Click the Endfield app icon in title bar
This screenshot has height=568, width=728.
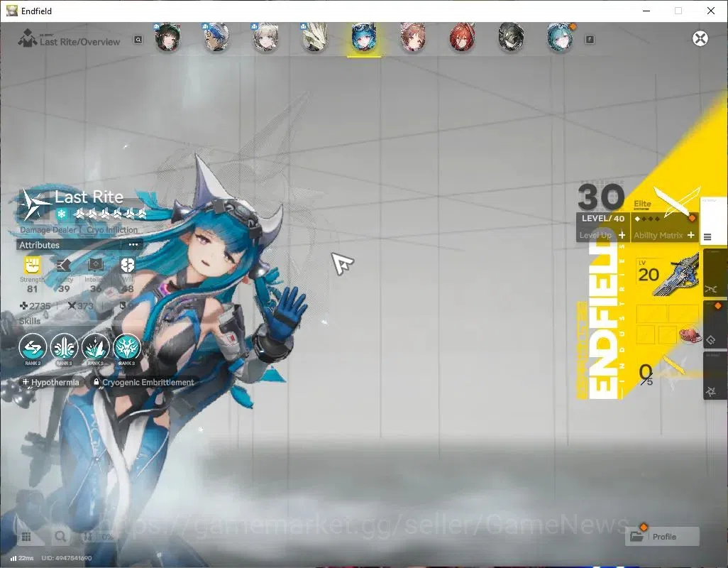click(x=11, y=11)
